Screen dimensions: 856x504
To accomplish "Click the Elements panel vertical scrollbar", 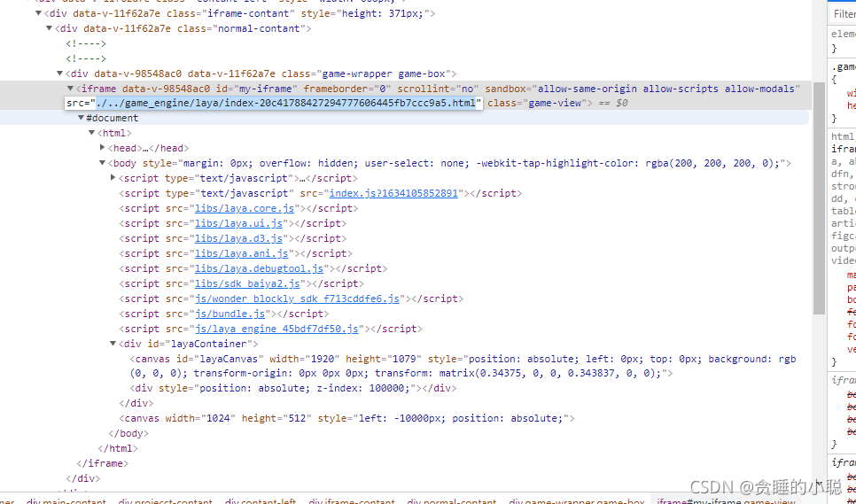I will [x=819, y=198].
